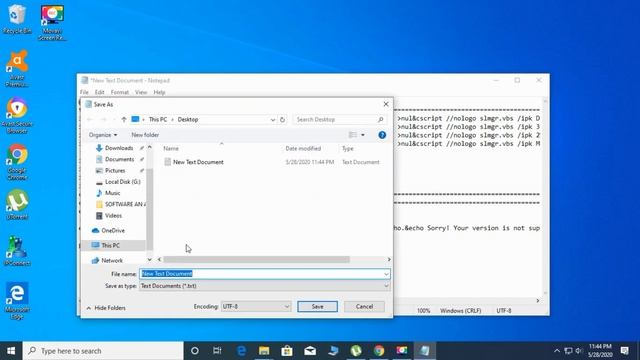The width and height of the screenshot is (640, 360).
Task: Click the horizontal scrollbar in file list
Action: coord(256,260)
